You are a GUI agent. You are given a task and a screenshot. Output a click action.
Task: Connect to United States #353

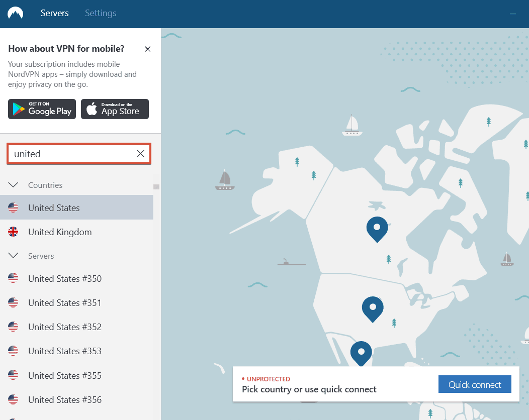pyautogui.click(x=76, y=351)
